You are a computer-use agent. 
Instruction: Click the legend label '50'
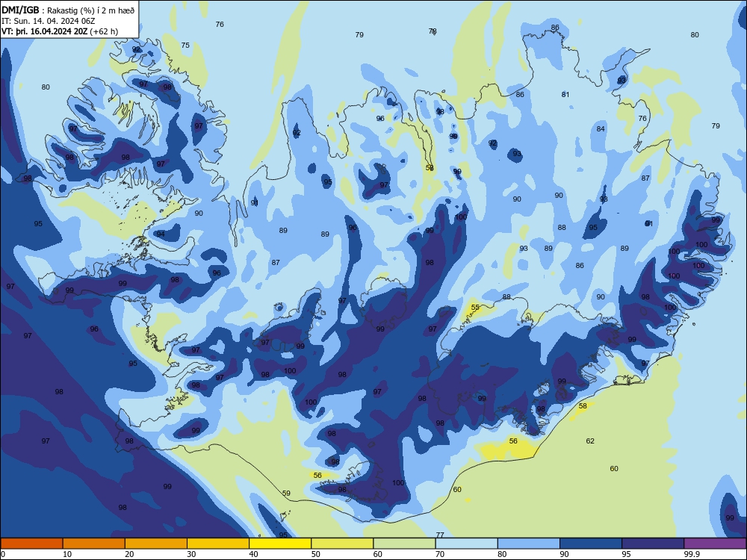point(315,554)
